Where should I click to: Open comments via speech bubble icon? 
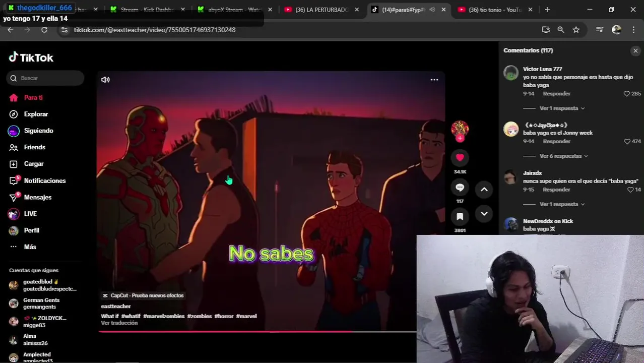point(460,188)
